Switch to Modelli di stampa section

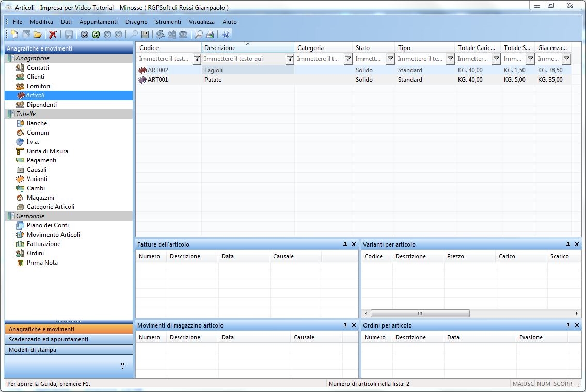click(x=69, y=350)
